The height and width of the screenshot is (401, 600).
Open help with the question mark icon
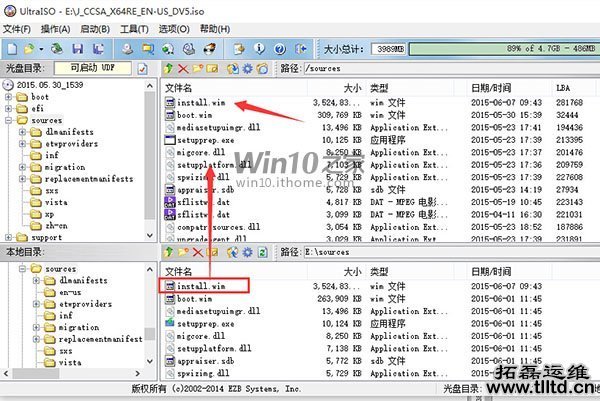click(x=280, y=49)
